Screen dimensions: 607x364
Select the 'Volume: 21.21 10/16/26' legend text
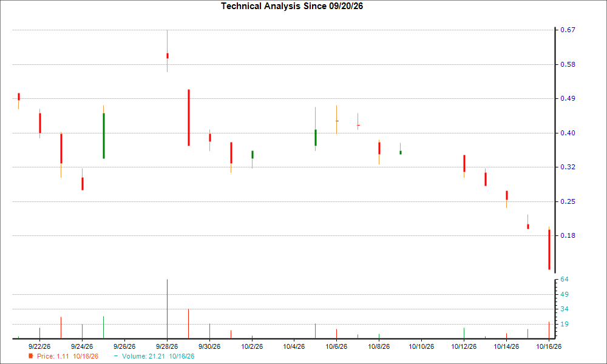point(158,356)
